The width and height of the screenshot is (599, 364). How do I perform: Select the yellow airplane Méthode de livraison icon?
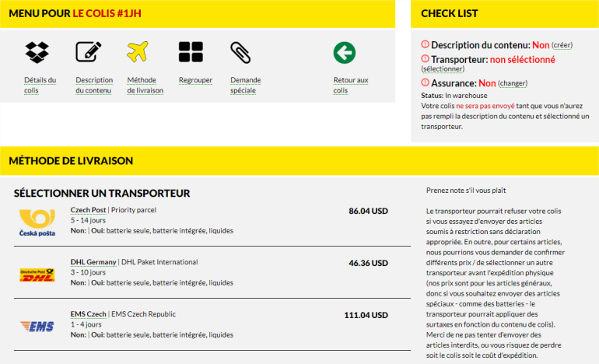coord(138,52)
